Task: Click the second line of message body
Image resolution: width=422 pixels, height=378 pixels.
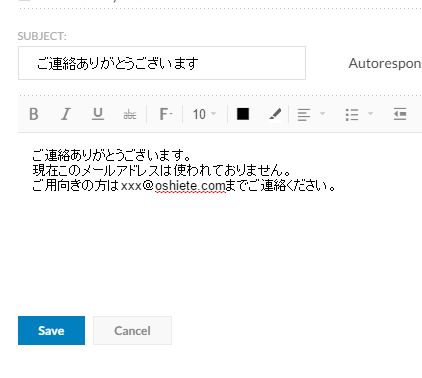Action: pyautogui.click(x=162, y=170)
